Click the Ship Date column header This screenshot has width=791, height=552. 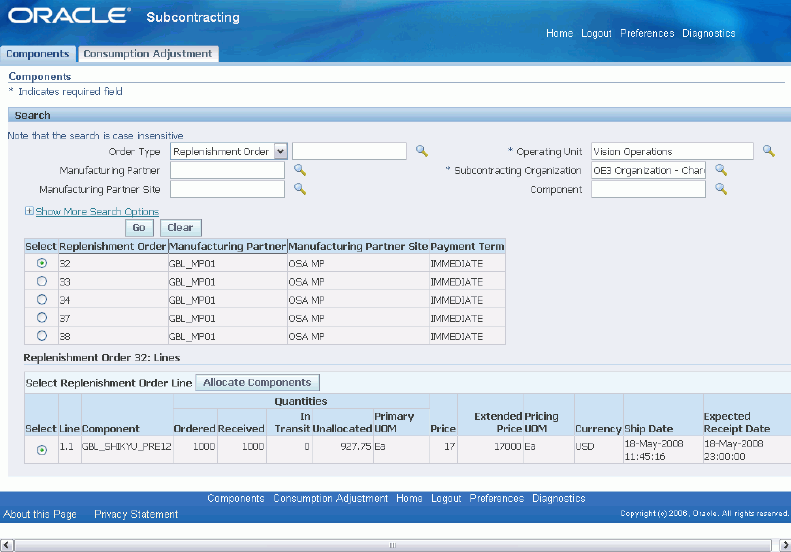(x=649, y=428)
